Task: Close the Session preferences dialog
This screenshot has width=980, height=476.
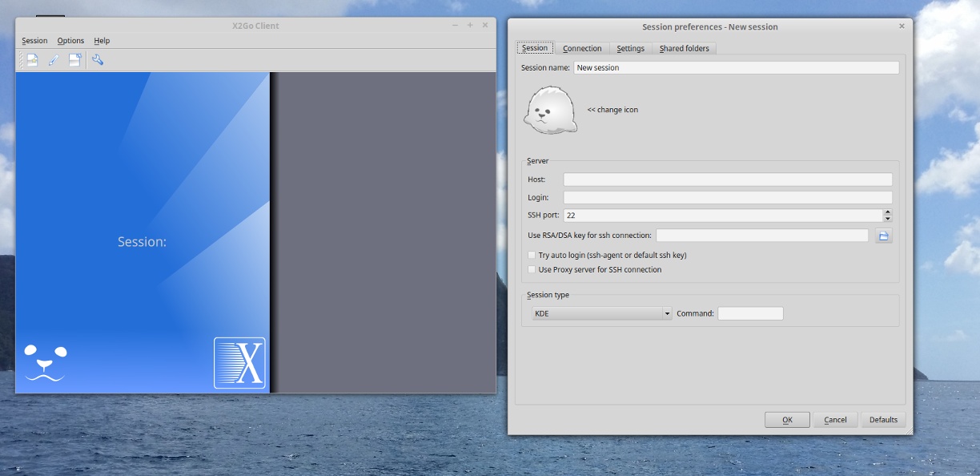Action: pos(902,26)
